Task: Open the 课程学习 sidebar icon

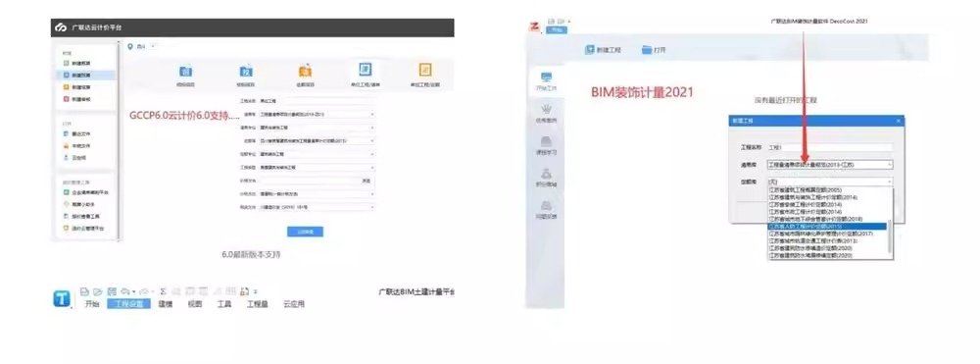Action: 546,141
